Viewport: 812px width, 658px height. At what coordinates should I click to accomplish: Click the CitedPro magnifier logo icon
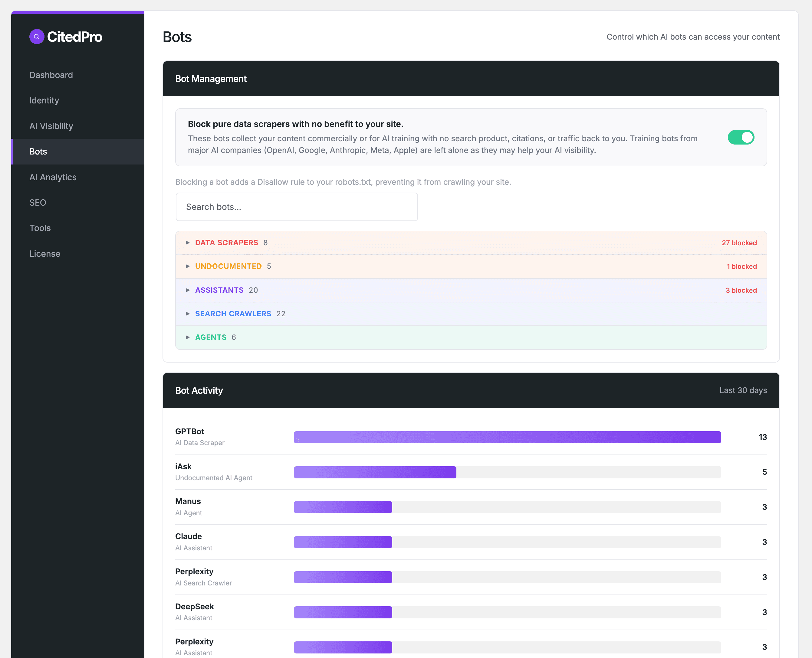tap(37, 37)
